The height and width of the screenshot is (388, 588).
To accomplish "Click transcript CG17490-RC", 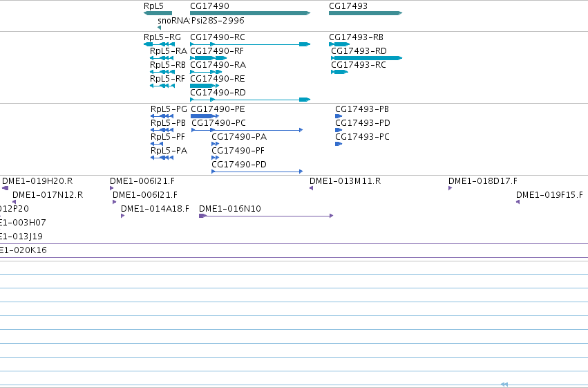I will coord(218,37).
